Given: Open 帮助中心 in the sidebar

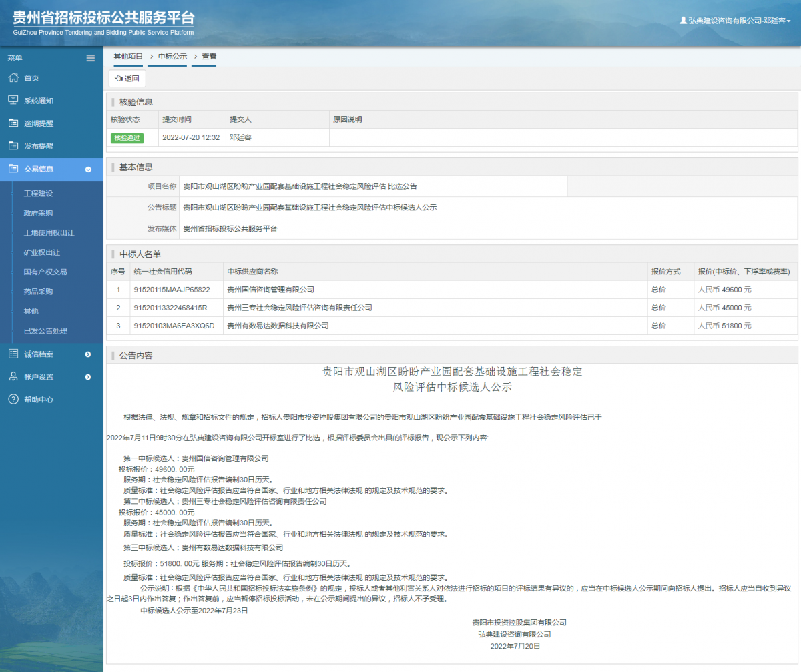Looking at the screenshot, I should pyautogui.click(x=39, y=400).
